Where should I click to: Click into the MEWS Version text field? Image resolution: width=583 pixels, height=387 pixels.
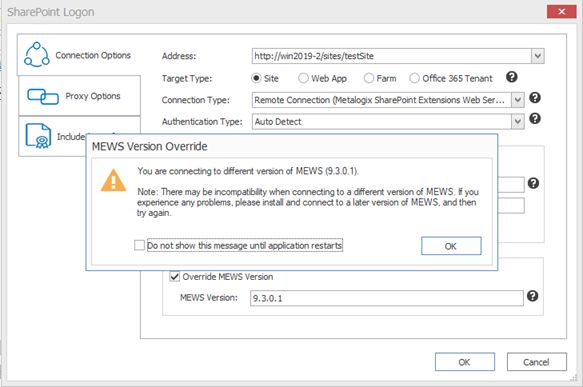[x=387, y=298]
